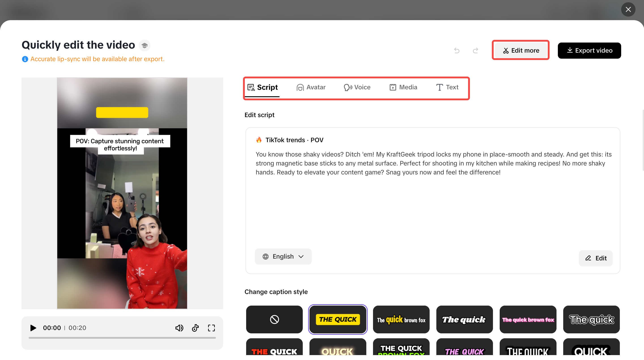Click the video timeline seek bar
The height and width of the screenshot is (360, 644).
click(122, 338)
